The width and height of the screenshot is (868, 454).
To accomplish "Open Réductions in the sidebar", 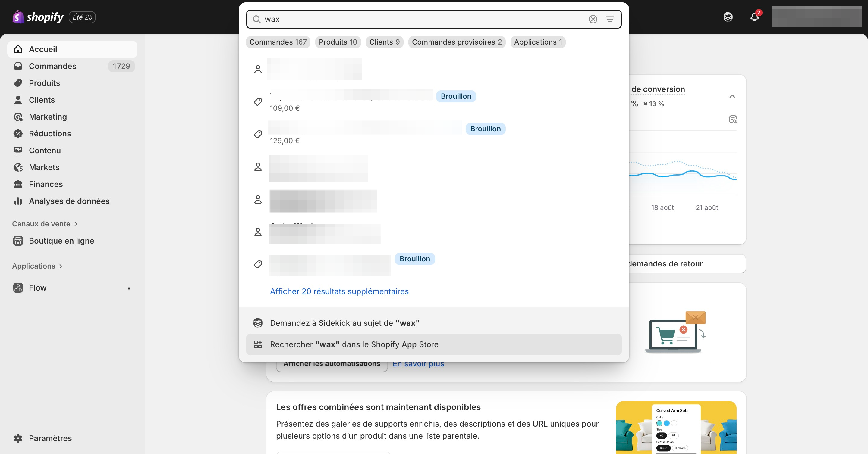I will pyautogui.click(x=72, y=134).
